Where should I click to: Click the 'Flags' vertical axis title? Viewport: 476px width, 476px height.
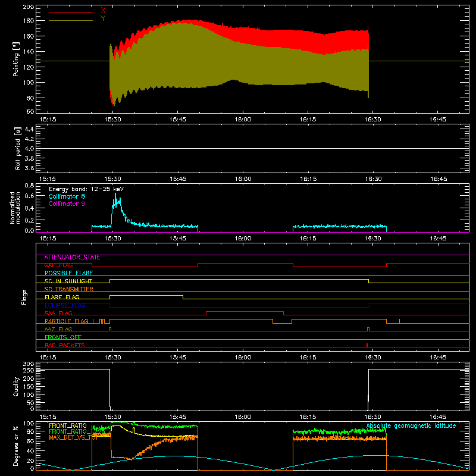click(24, 297)
